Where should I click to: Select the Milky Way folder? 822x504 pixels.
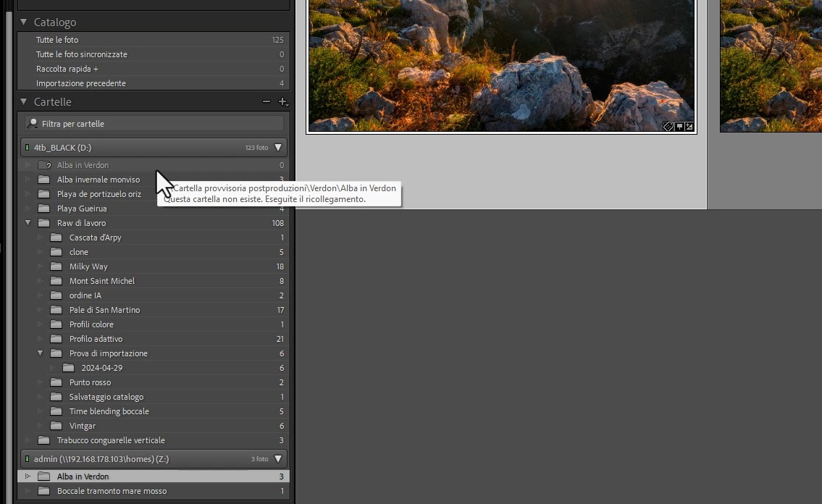coord(88,266)
